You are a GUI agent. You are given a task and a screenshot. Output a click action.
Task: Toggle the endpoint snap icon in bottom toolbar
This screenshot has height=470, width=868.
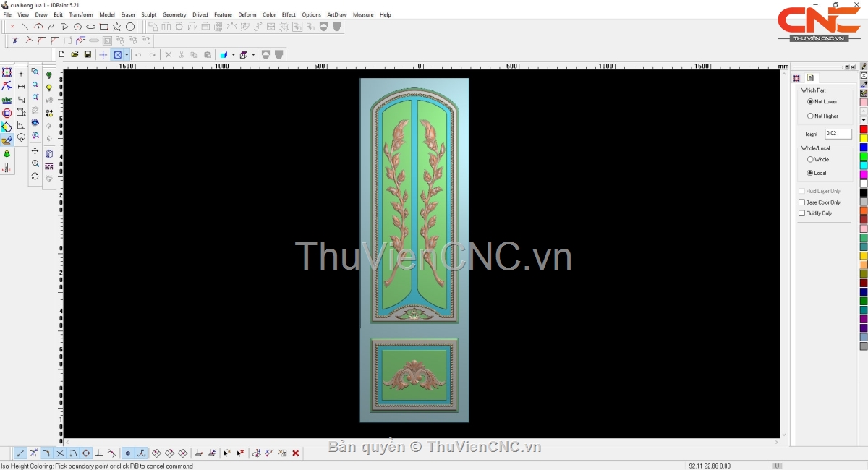pos(20,453)
